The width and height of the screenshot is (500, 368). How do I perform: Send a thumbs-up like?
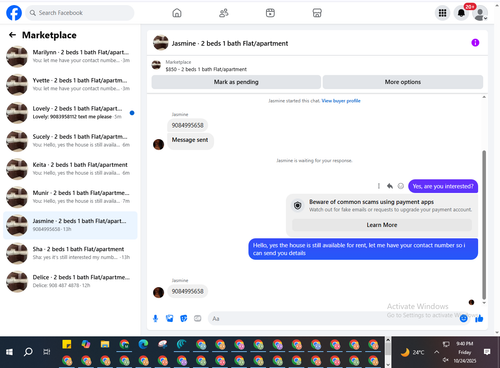tap(479, 318)
